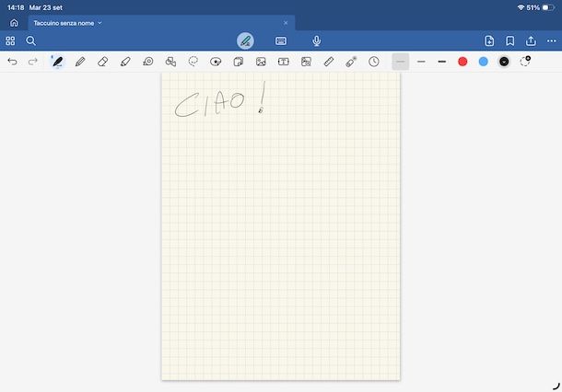This screenshot has width=562, height=392.
Task: Pick the red pen color
Action: (462, 62)
